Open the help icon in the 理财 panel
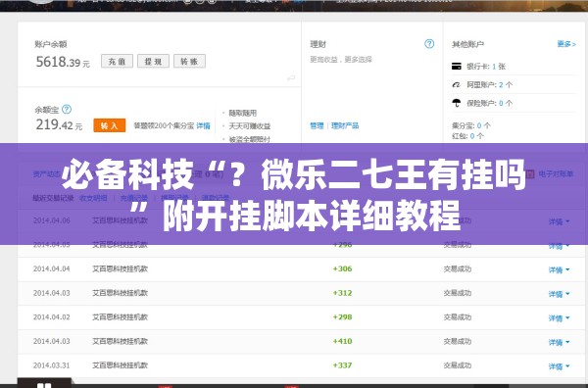 pos(429,44)
